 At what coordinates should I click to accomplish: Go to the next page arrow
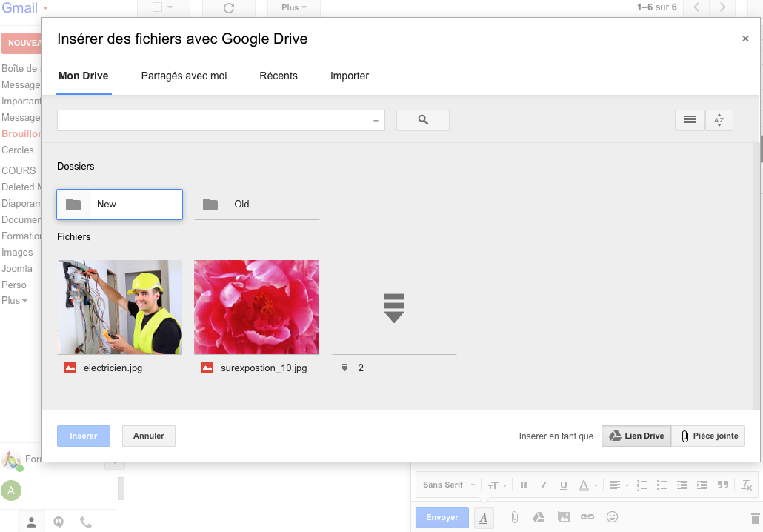tap(723, 7)
